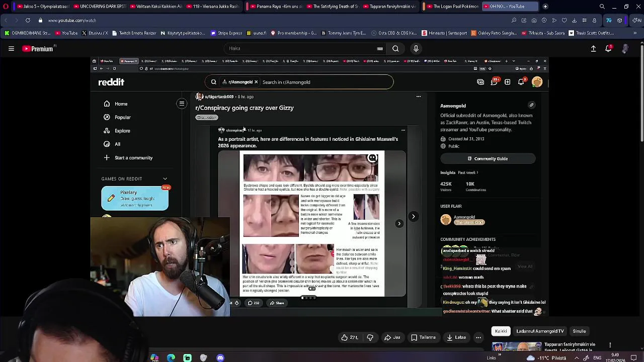Viewport: 644px width, 362px height.
Task: Save the video with Tallenna button
Action: 423,337
